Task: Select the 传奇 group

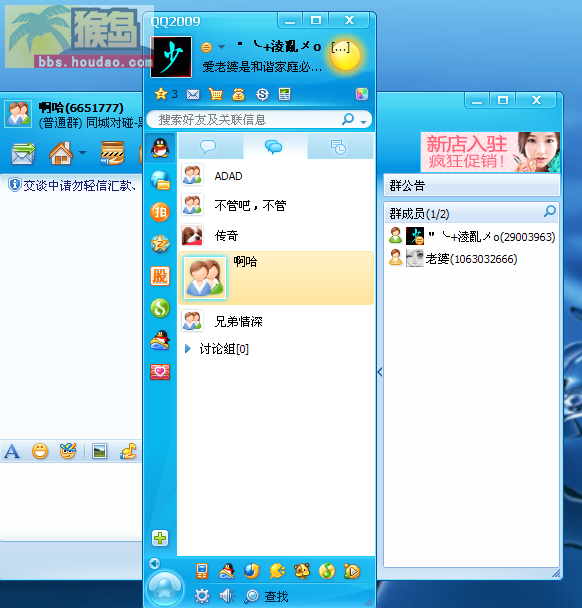Action: 276,235
